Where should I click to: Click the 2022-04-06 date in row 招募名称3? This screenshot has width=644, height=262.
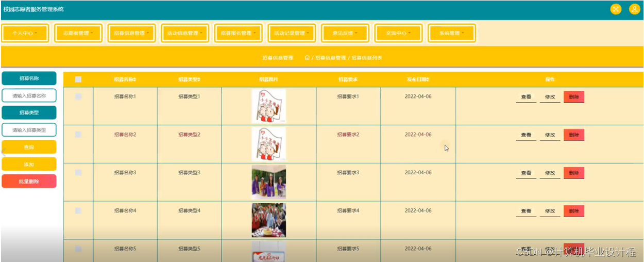point(418,173)
